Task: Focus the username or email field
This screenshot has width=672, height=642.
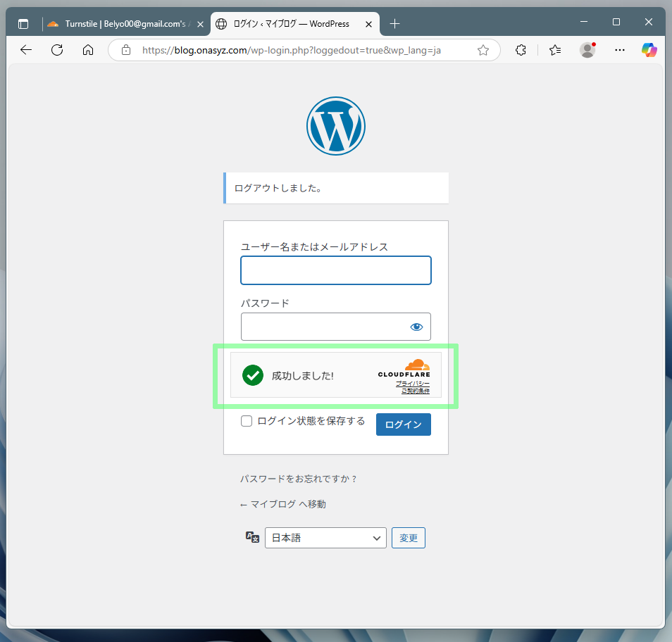Action: point(336,270)
